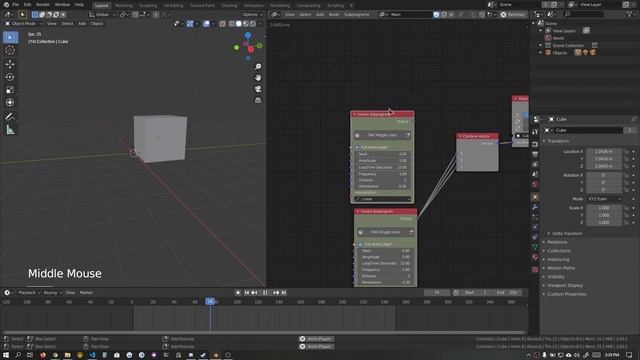Image resolution: width=640 pixels, height=360 pixels.
Task: Open the Material properties tab icon
Action: pos(535,257)
